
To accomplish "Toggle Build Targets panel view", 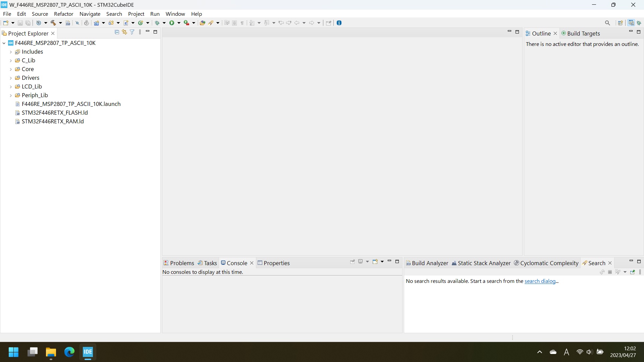I will tap(582, 33).
